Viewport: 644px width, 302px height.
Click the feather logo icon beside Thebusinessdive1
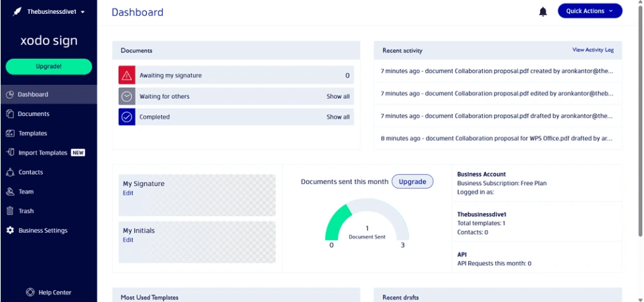click(17, 11)
